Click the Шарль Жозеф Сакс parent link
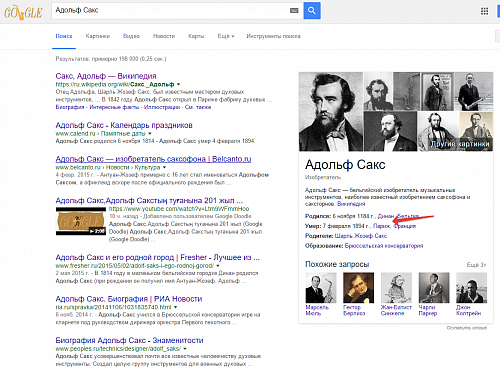The image size is (500, 367). coord(361,236)
